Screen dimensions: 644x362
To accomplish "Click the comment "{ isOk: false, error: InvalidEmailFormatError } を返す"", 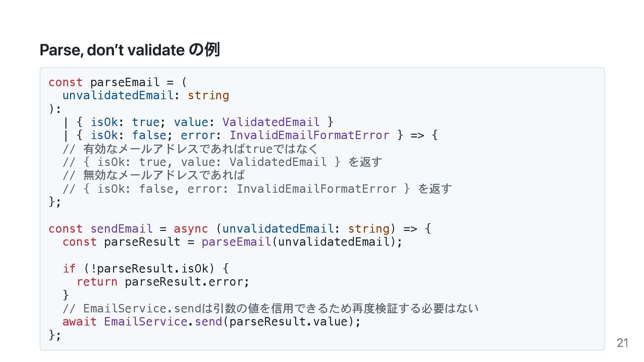I will [257, 189].
